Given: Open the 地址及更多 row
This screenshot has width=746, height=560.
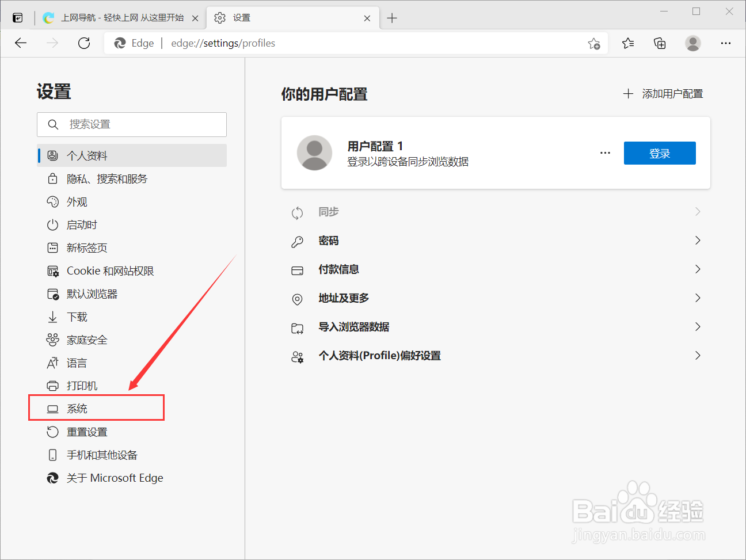Looking at the screenshot, I should [496, 298].
